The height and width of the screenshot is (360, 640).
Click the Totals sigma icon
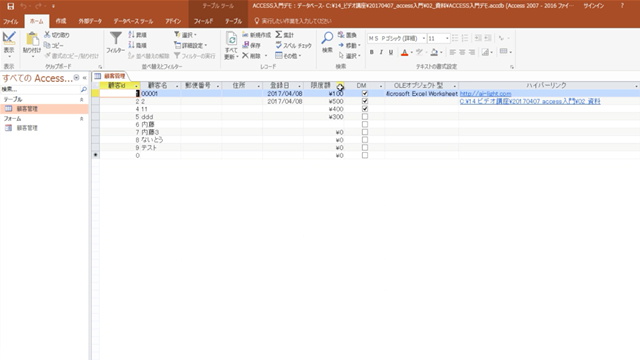[x=279, y=35]
